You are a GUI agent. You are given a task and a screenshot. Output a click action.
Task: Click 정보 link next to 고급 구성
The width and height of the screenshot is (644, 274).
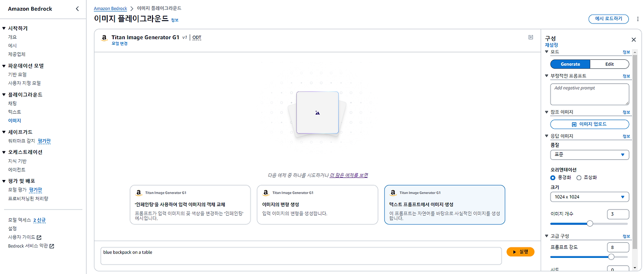[626, 237]
